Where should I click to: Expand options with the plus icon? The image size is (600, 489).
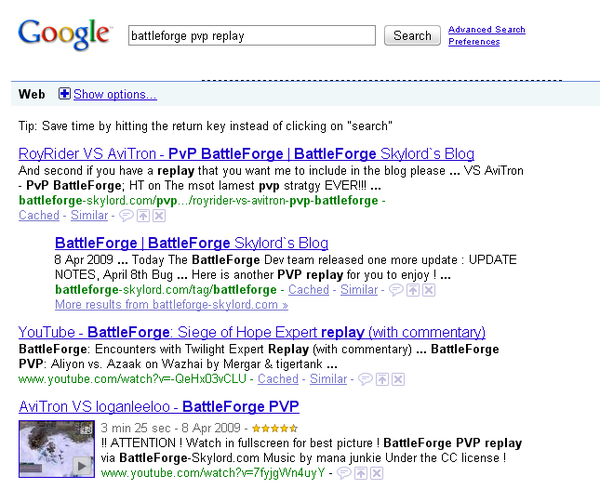point(64,94)
